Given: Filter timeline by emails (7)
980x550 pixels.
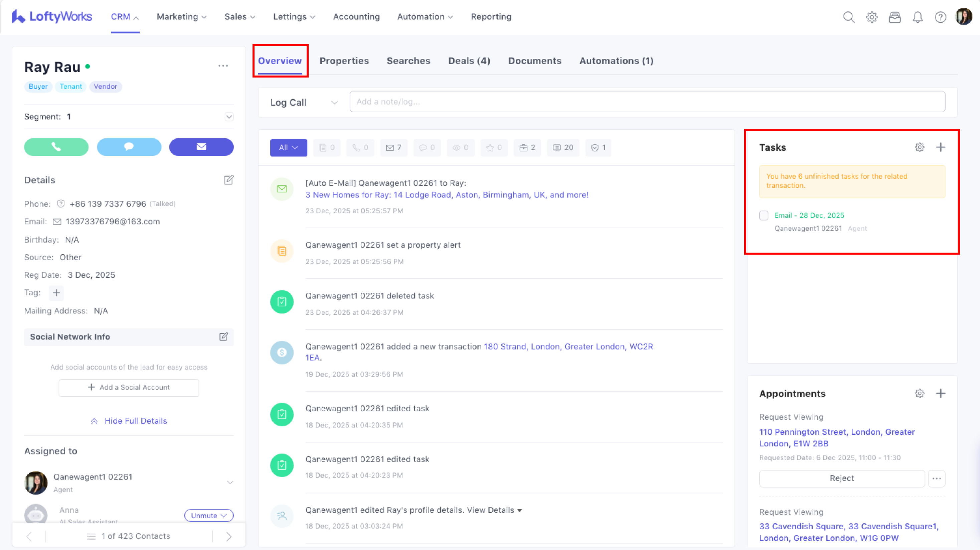Looking at the screenshot, I should [393, 148].
